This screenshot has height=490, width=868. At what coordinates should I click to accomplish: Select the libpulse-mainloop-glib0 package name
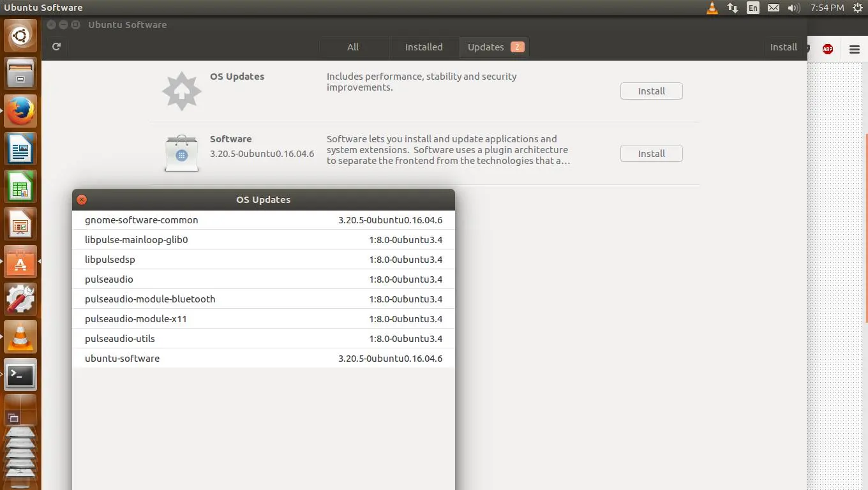tap(137, 240)
